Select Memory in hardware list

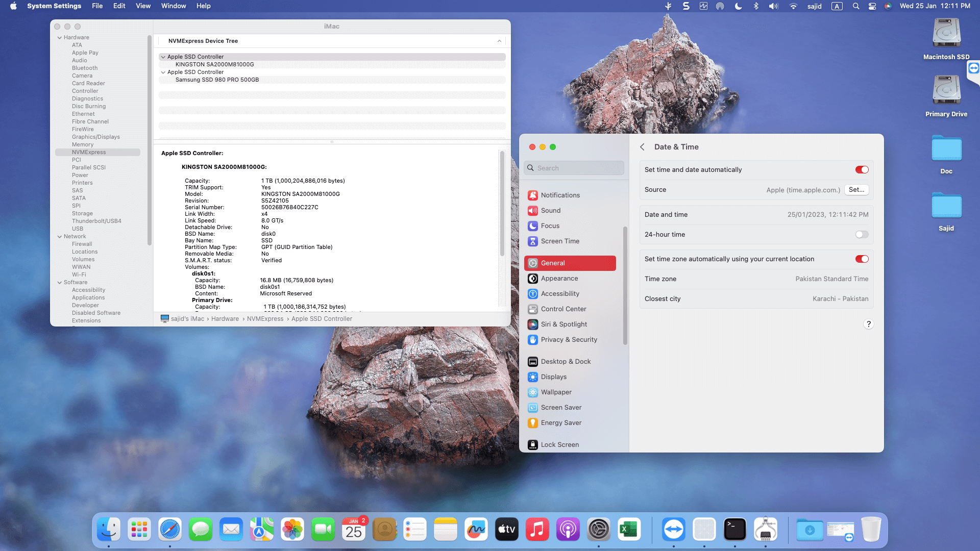(x=83, y=144)
